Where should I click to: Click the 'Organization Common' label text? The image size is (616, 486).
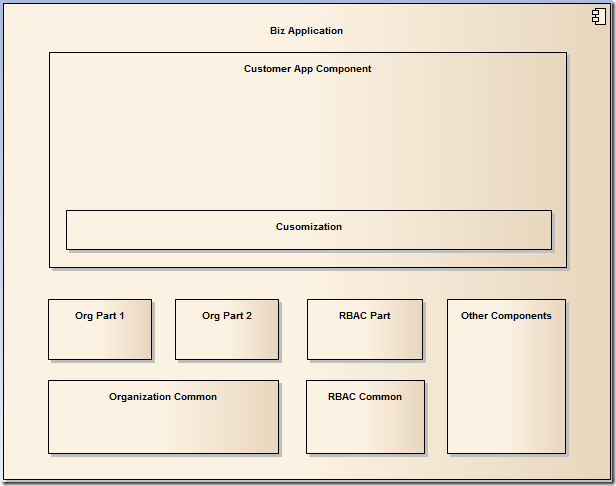[x=163, y=397]
